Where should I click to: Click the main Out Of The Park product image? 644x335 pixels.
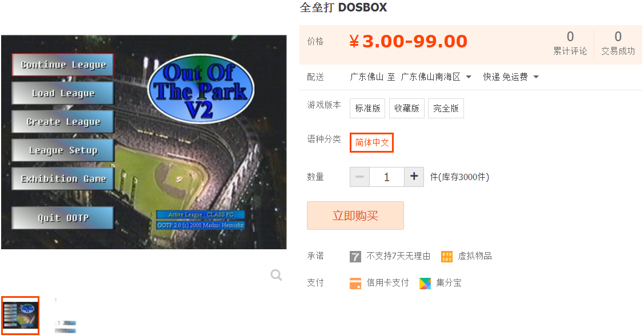(x=144, y=142)
